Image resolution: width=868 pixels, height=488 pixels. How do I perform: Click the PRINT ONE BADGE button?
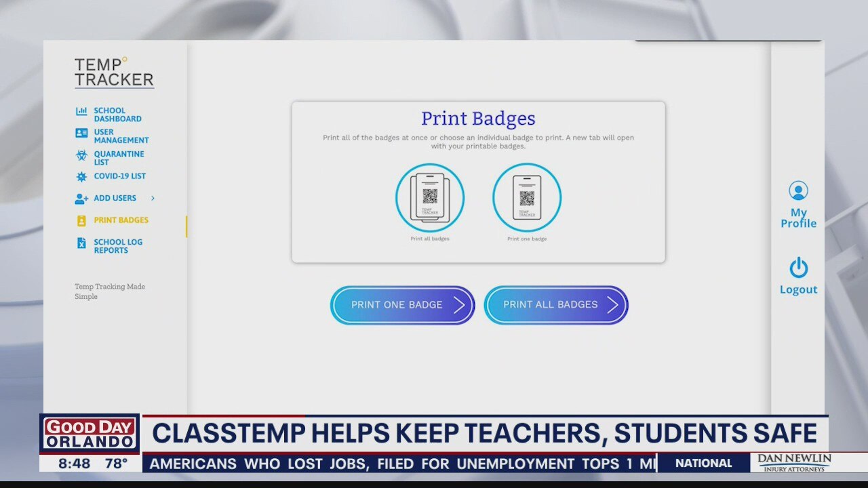pos(403,305)
